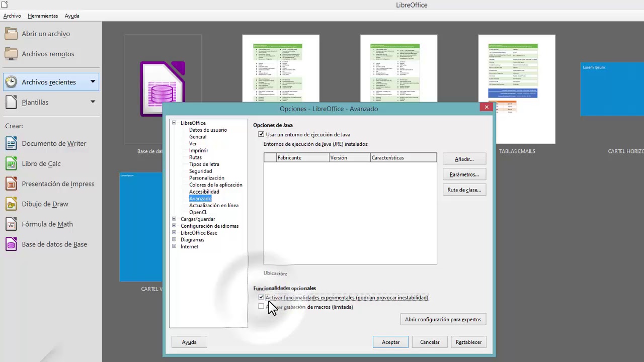Open Abrir configuración para expertos
This screenshot has width=644, height=362.
click(x=443, y=319)
